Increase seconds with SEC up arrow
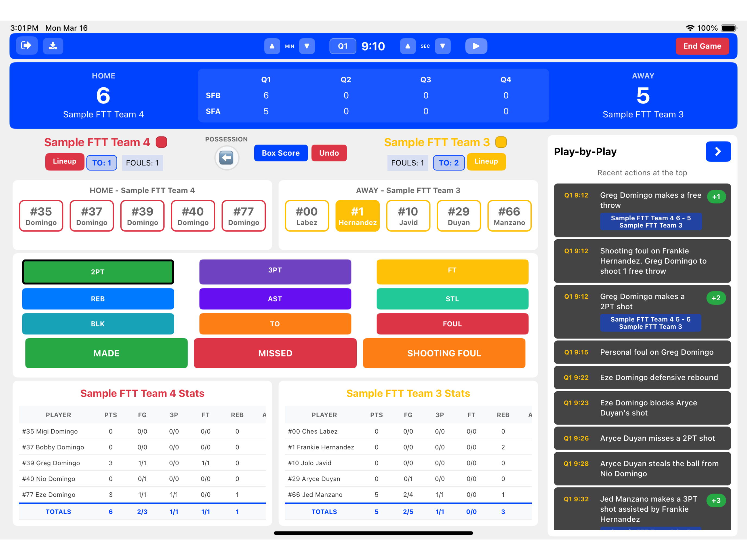The height and width of the screenshot is (560, 747). point(408,46)
